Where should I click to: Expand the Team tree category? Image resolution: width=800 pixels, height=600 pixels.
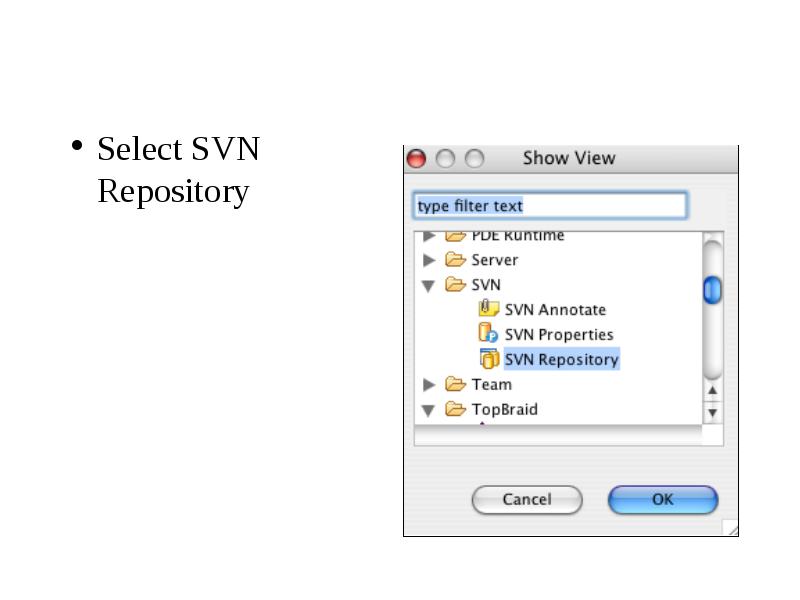429,385
